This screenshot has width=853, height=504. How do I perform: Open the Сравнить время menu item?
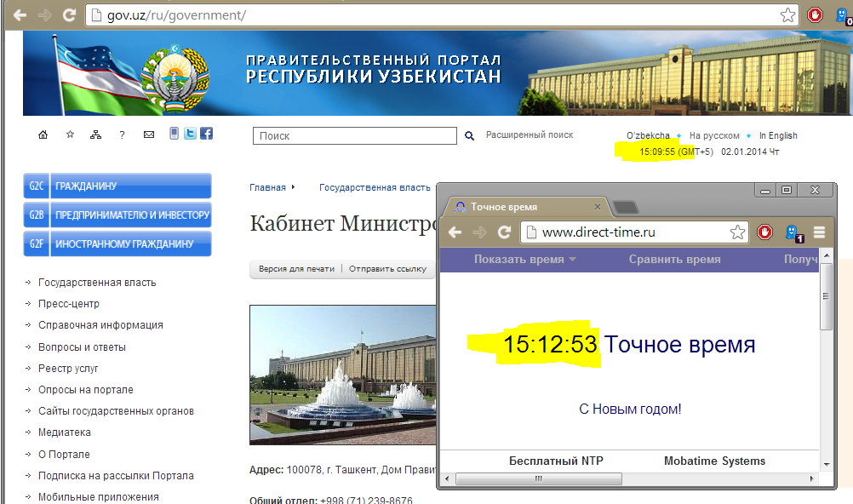(x=674, y=260)
